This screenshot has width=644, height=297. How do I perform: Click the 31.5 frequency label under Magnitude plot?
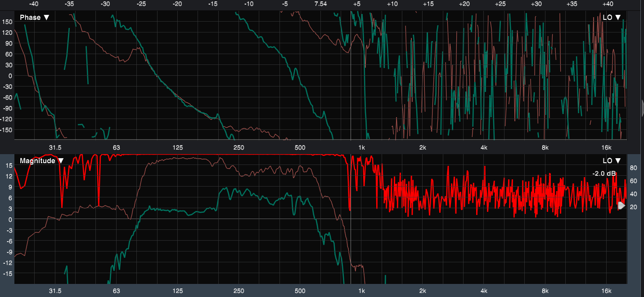click(x=55, y=290)
